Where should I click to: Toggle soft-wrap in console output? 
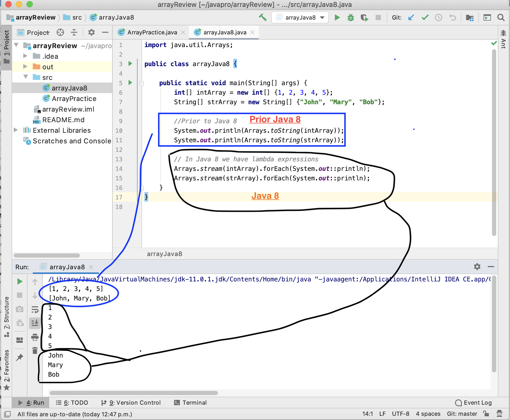coord(35,309)
